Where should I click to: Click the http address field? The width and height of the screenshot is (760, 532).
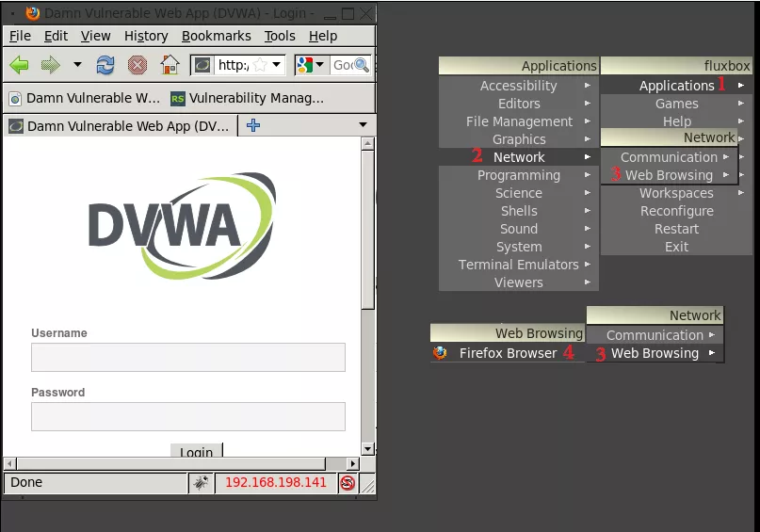coord(234,65)
